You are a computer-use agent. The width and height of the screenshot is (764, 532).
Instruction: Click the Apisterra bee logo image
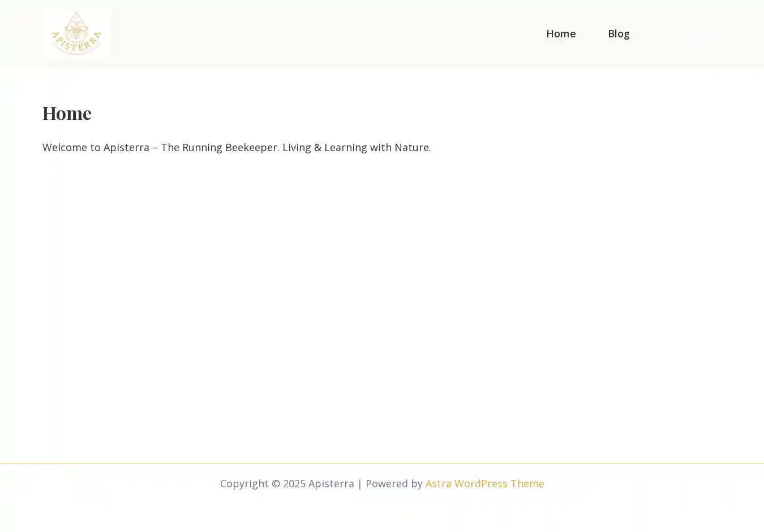point(76,34)
